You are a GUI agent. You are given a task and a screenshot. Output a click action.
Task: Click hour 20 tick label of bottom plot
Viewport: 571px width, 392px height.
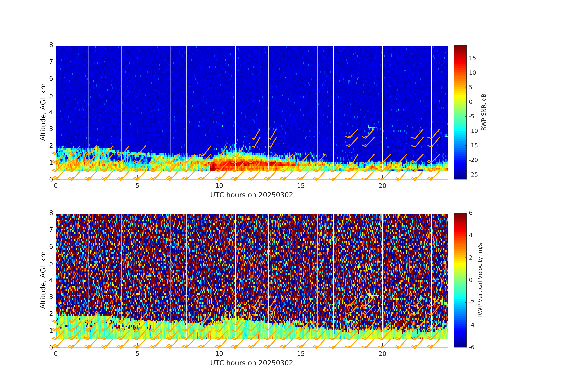pos(382,354)
